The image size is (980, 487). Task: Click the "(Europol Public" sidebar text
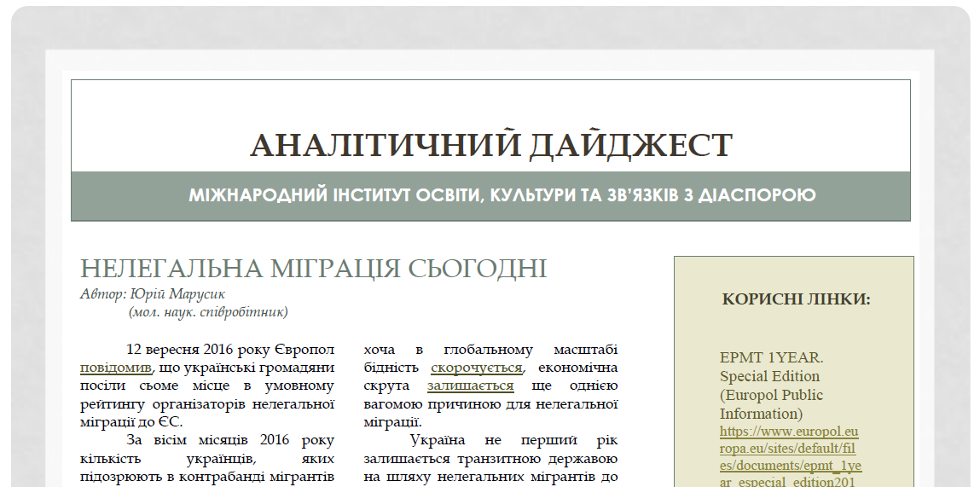[x=771, y=395]
